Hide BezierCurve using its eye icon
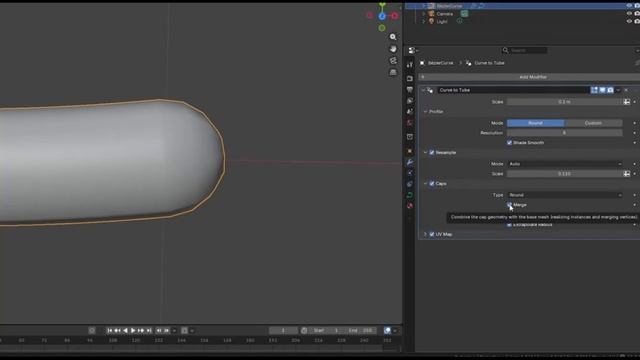This screenshot has width=640, height=360. (629, 6)
